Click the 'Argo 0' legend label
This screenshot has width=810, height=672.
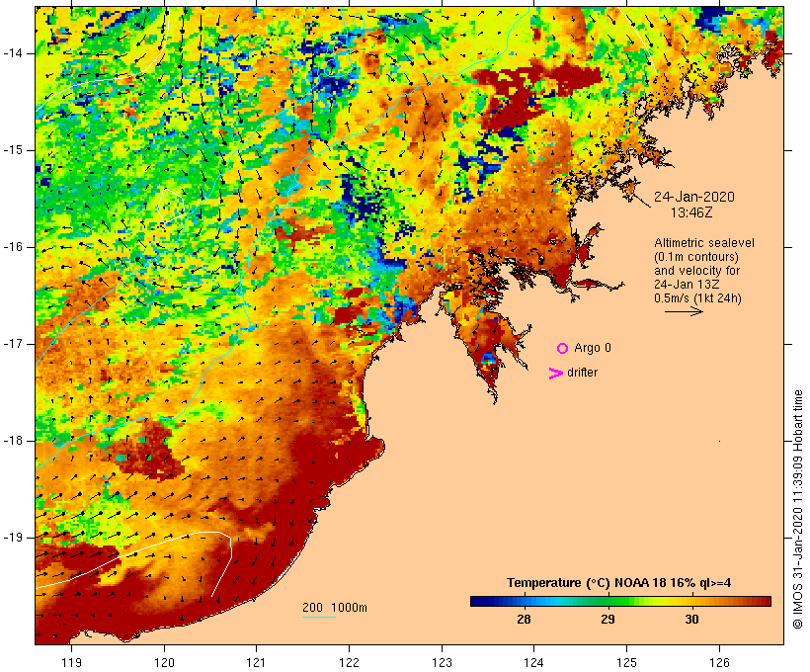[593, 348]
